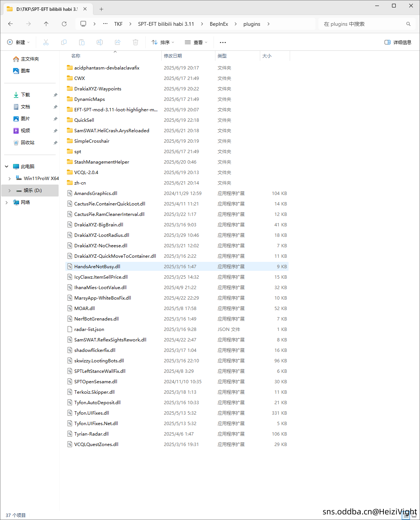Select the StashManagementHelper folder
The height and width of the screenshot is (520, 420).
coord(177,162)
